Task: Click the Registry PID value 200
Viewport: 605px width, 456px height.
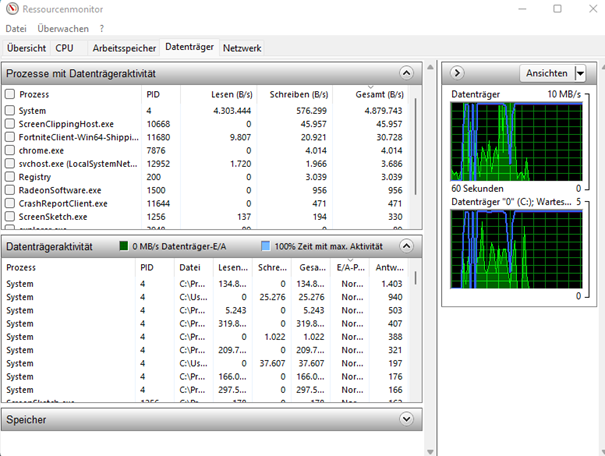Action: pos(154,177)
